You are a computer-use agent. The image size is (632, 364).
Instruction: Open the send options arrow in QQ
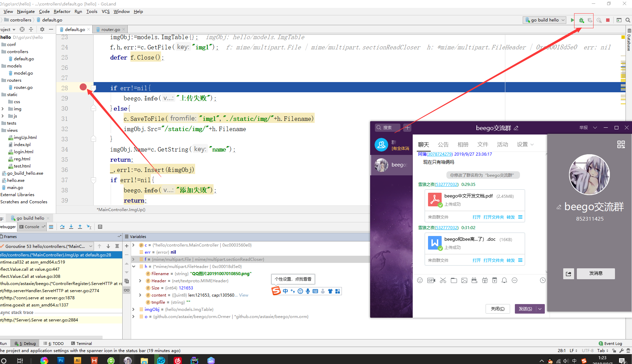540,309
